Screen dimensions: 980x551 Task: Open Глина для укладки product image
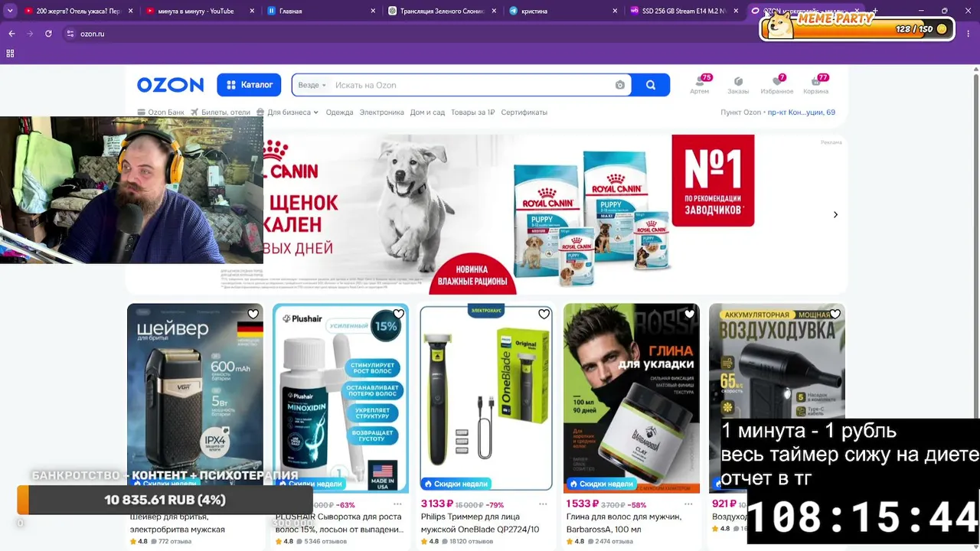coord(632,398)
